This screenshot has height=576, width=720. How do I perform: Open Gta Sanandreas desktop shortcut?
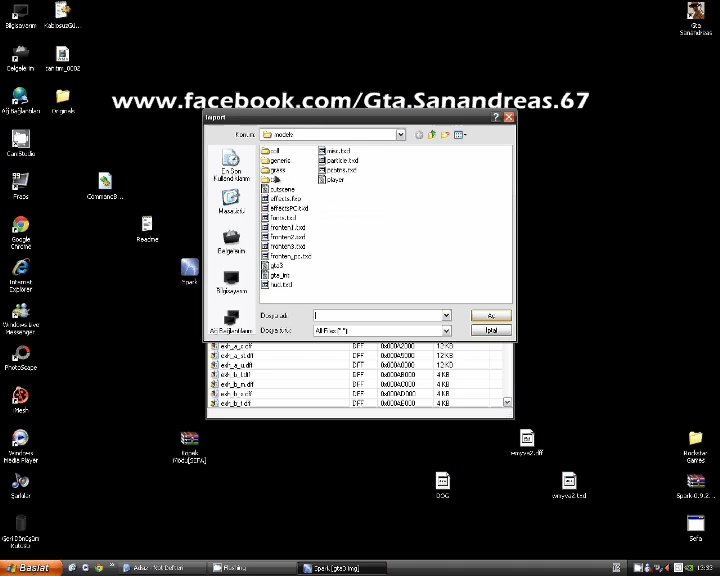(x=696, y=18)
